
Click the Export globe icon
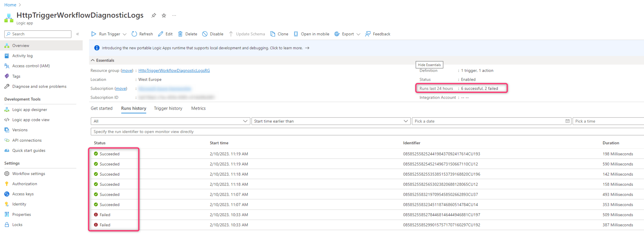[x=337, y=34]
